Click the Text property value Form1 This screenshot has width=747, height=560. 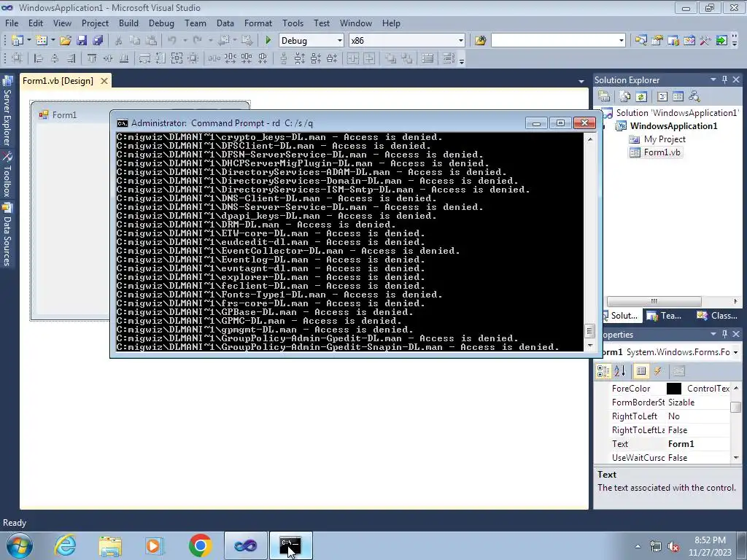[x=681, y=444]
